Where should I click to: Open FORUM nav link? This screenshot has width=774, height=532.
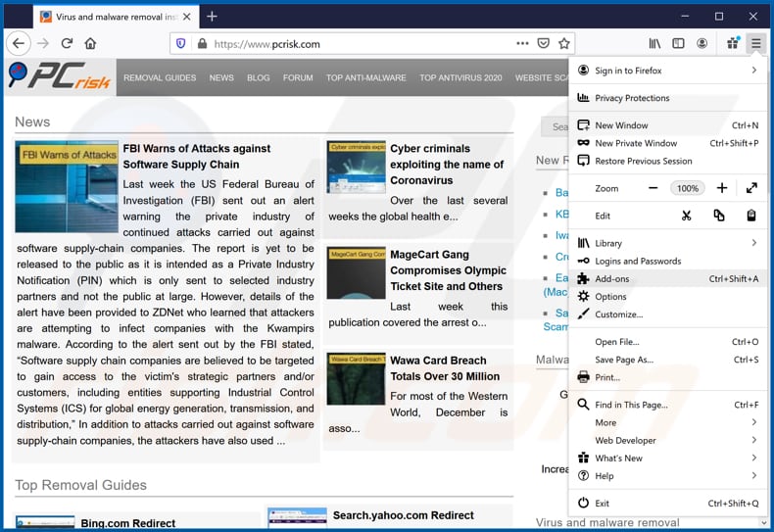click(x=298, y=77)
